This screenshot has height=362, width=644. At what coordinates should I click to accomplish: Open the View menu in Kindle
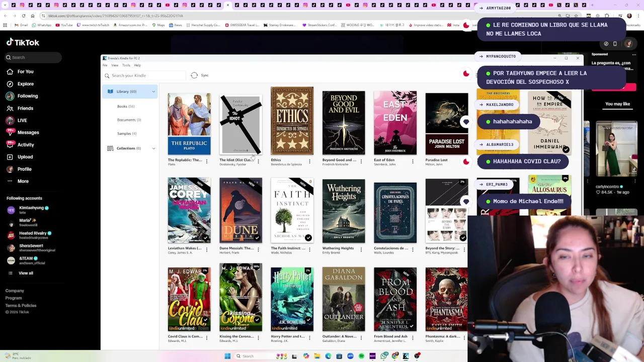click(115, 65)
